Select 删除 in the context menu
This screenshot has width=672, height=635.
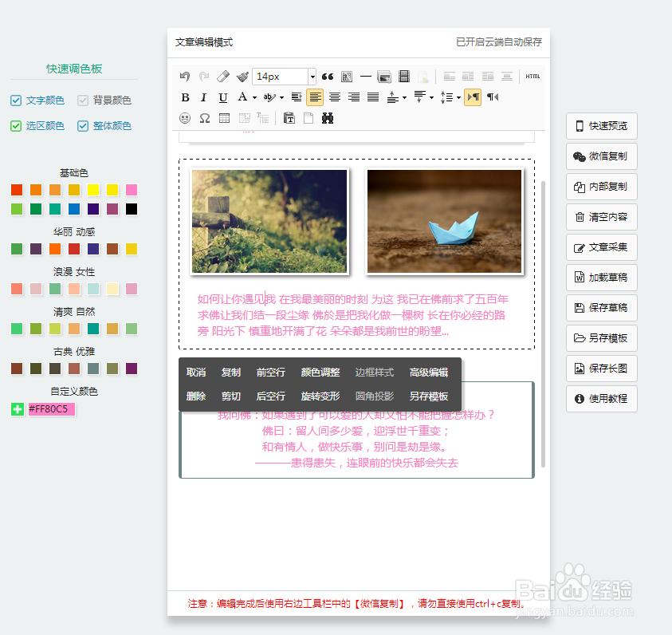pos(196,396)
